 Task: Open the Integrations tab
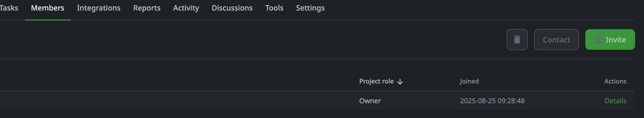(x=99, y=8)
